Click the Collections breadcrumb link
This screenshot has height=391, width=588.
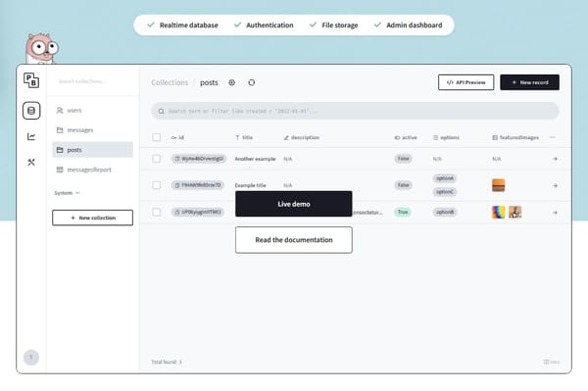[x=170, y=82]
